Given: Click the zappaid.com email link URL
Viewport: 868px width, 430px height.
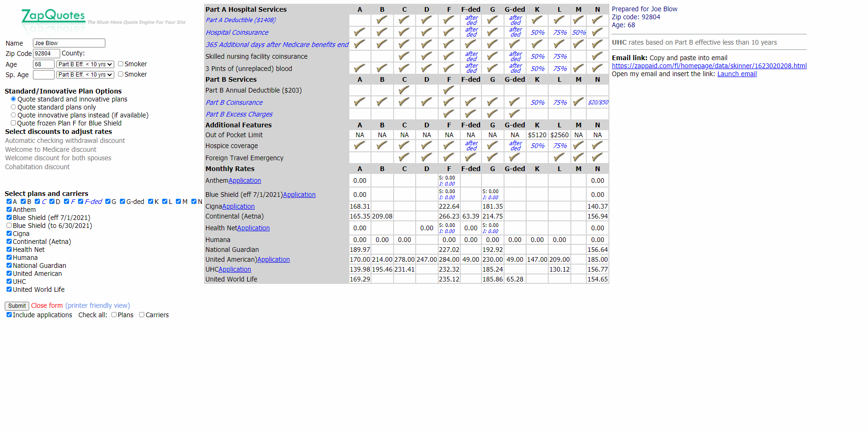Looking at the screenshot, I should [x=709, y=66].
